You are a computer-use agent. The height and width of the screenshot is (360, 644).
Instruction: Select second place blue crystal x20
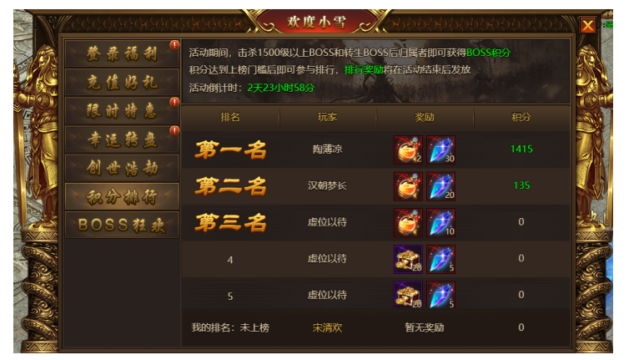coord(440,186)
